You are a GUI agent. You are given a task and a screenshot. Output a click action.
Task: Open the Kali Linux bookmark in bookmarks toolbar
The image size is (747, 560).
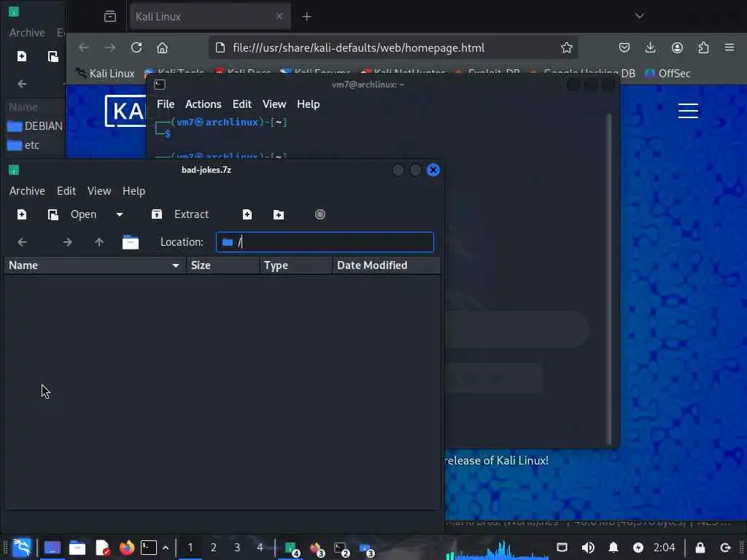(x=105, y=74)
